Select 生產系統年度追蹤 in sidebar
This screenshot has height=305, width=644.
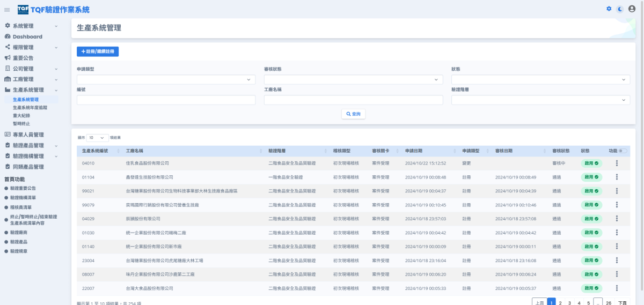(30, 107)
